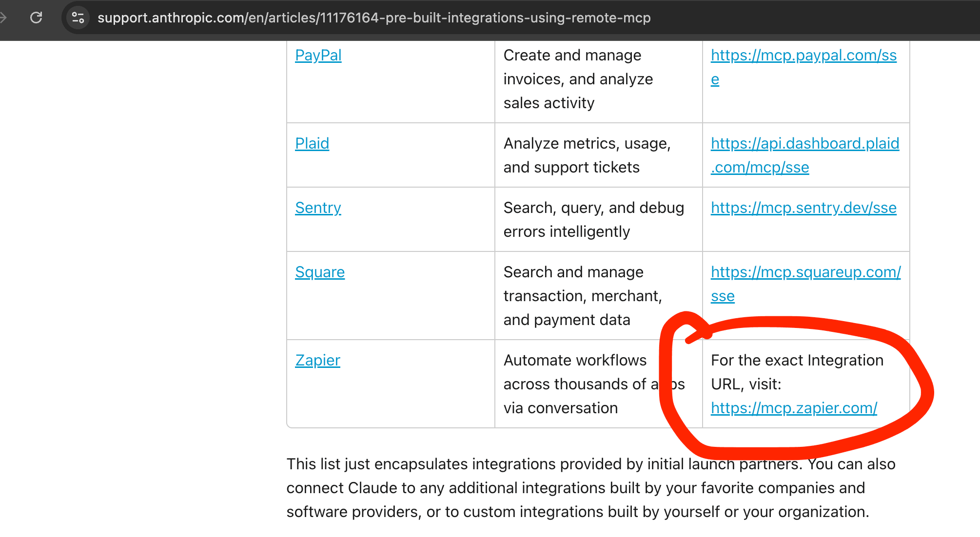This screenshot has height=537, width=980.
Task: Open the PayPal integration link
Action: coord(318,55)
